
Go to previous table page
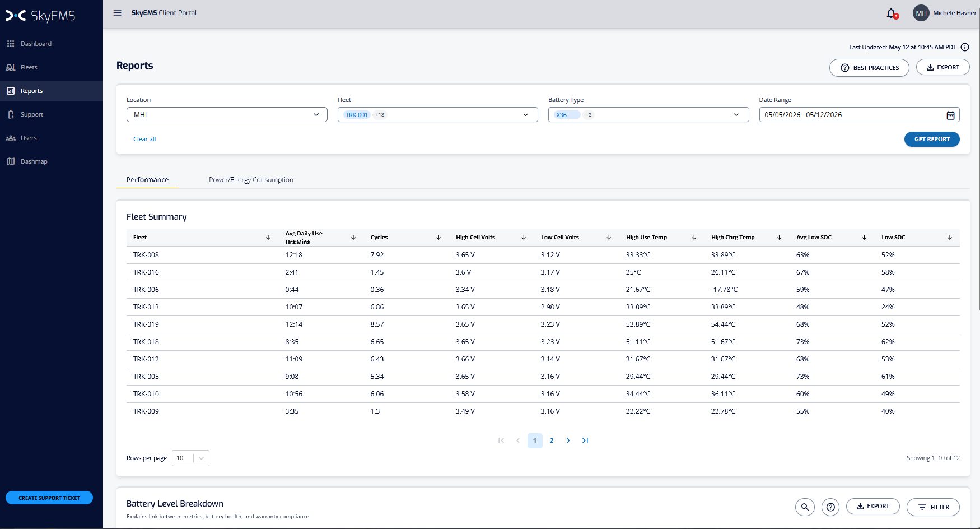tap(518, 440)
